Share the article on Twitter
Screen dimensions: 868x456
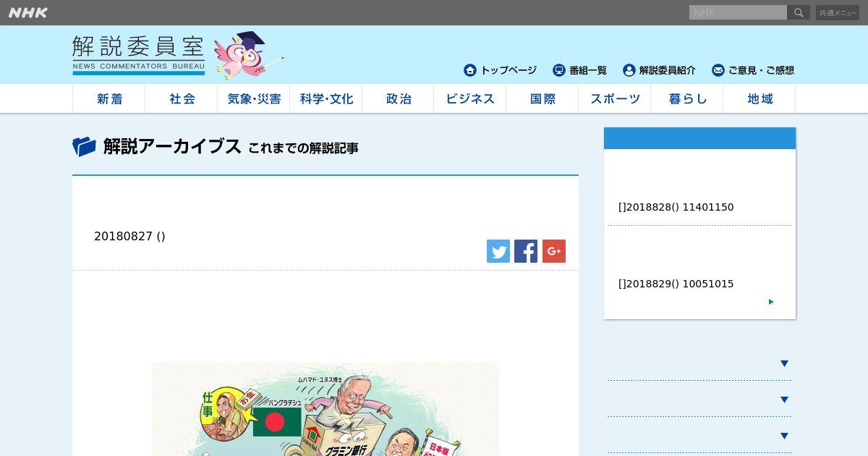coord(498,251)
